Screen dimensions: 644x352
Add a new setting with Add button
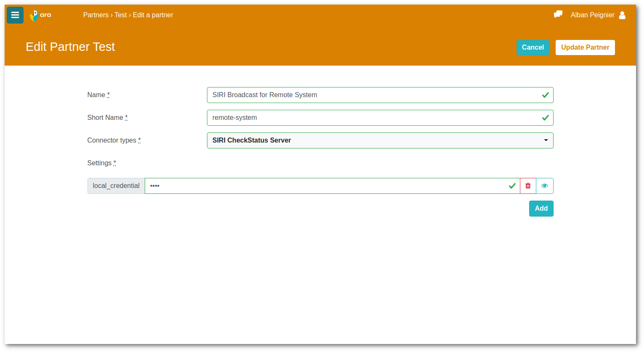(x=541, y=209)
